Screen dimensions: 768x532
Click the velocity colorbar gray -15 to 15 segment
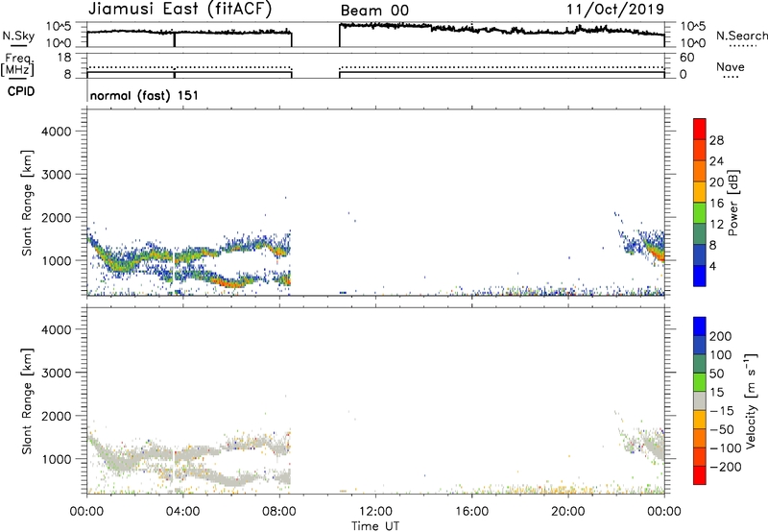click(x=700, y=400)
